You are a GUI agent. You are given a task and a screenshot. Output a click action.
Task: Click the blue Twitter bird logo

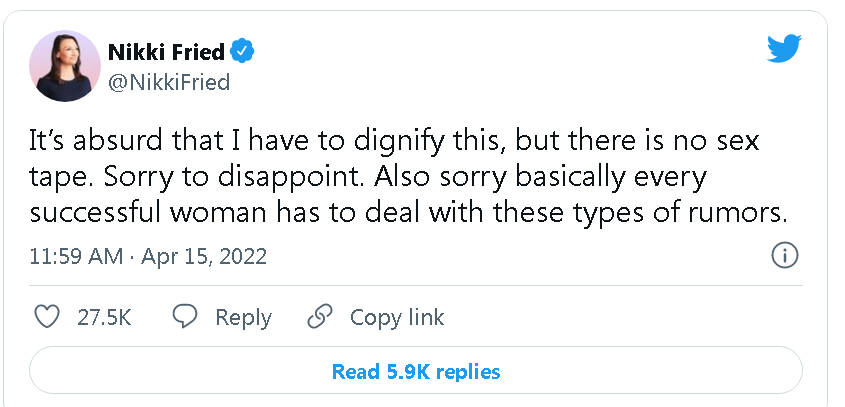[x=784, y=48]
